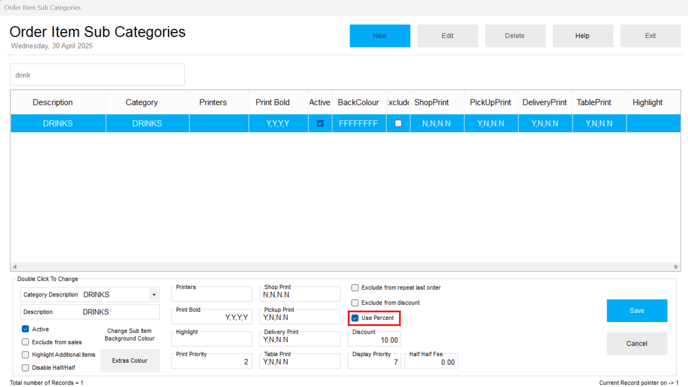The image size is (688, 387).
Task: Click the DeliveryPrint column header
Action: [x=545, y=102]
